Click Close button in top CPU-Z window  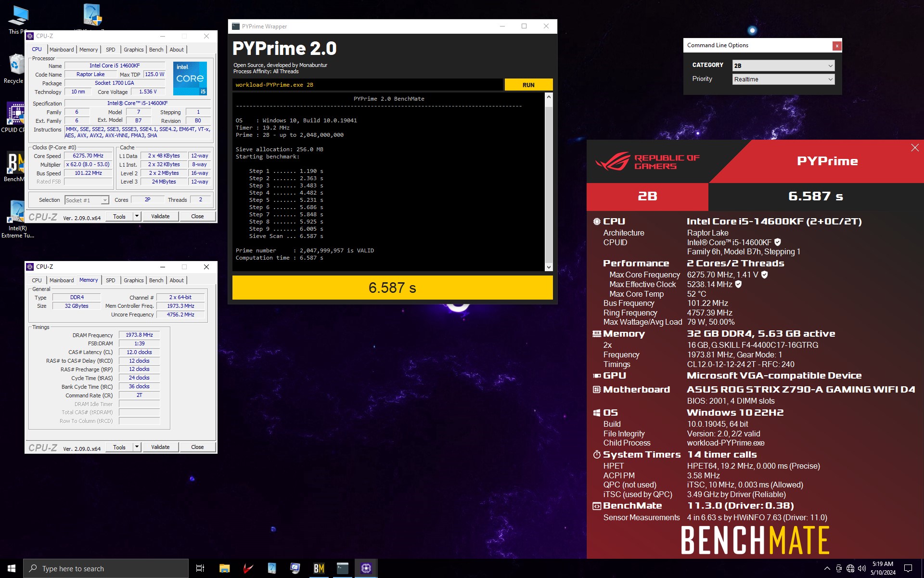197,216
